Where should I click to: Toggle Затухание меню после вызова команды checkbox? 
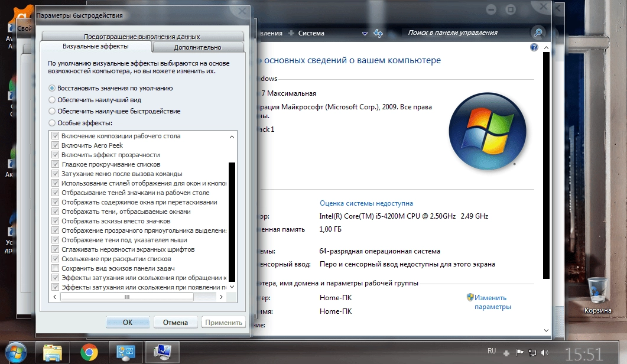pyautogui.click(x=55, y=174)
